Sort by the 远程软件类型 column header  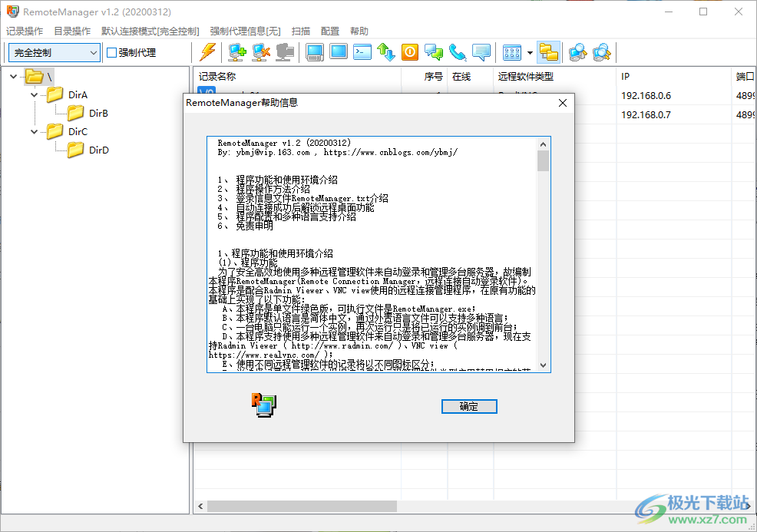[555, 76]
